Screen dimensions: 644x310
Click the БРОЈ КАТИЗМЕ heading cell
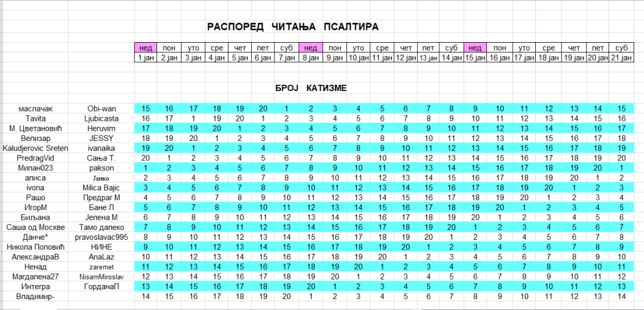click(311, 88)
